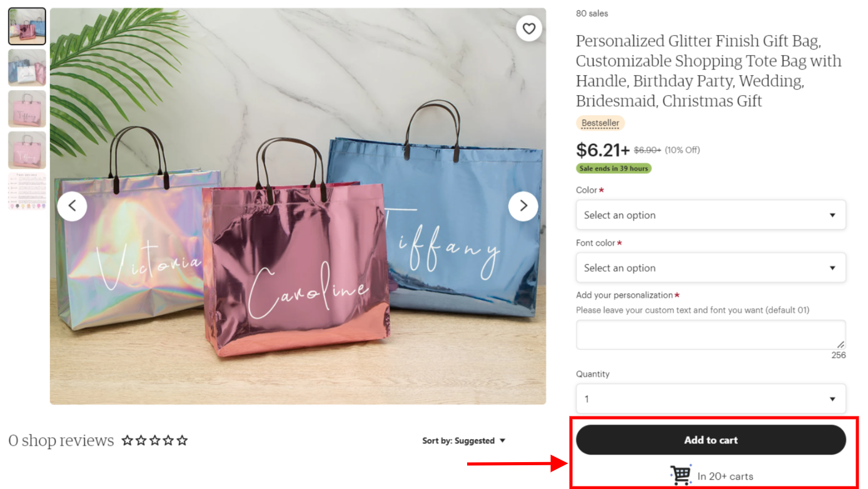Expand the Quantity dropdown

tap(711, 399)
